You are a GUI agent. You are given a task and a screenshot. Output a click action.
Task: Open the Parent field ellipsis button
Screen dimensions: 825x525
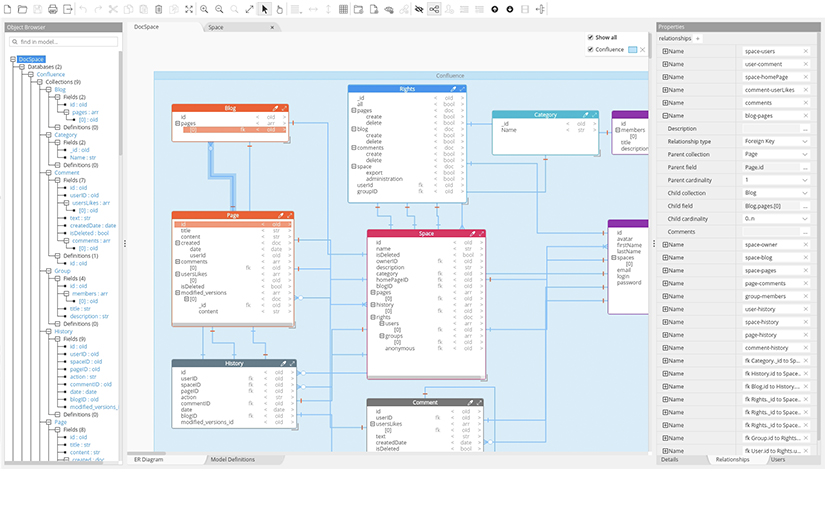pos(805,167)
